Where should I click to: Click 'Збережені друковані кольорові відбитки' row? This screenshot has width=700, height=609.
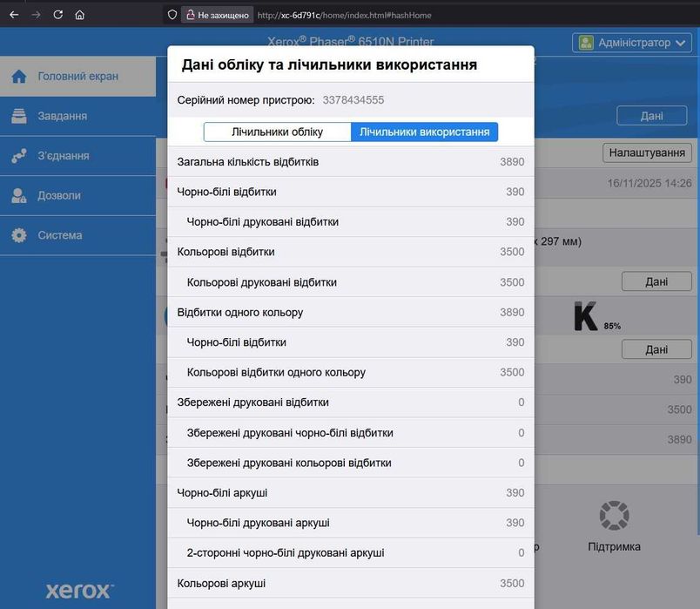tap(351, 463)
